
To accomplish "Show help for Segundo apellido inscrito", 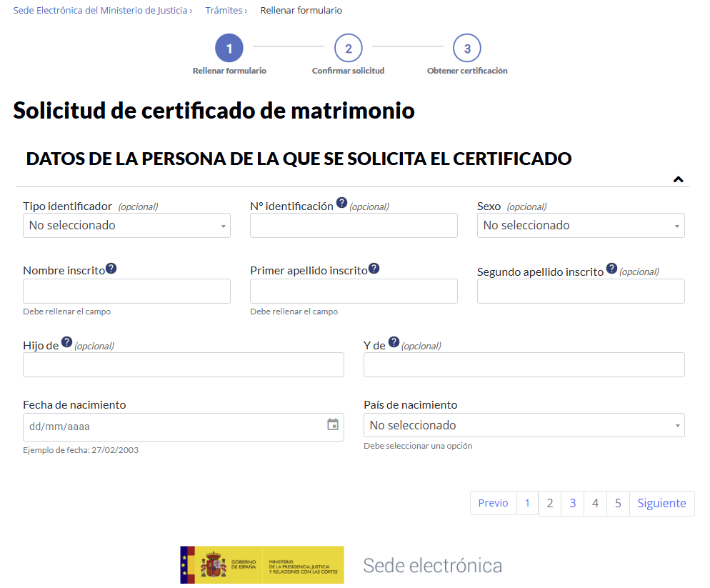I will [x=611, y=268].
